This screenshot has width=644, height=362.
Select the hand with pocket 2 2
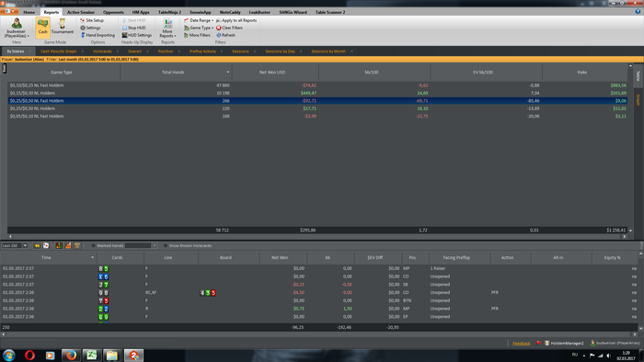(x=317, y=309)
